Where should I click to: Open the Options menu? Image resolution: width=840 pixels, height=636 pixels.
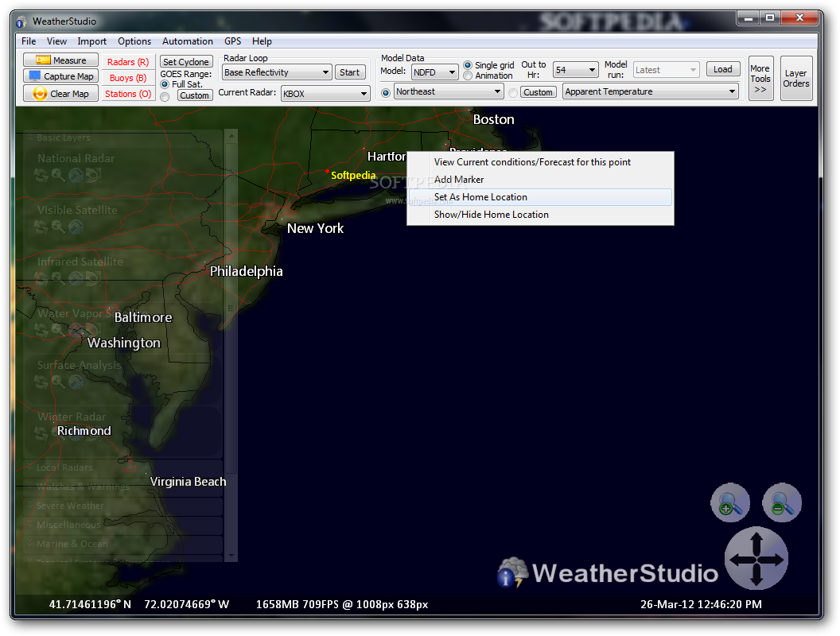pyautogui.click(x=134, y=41)
